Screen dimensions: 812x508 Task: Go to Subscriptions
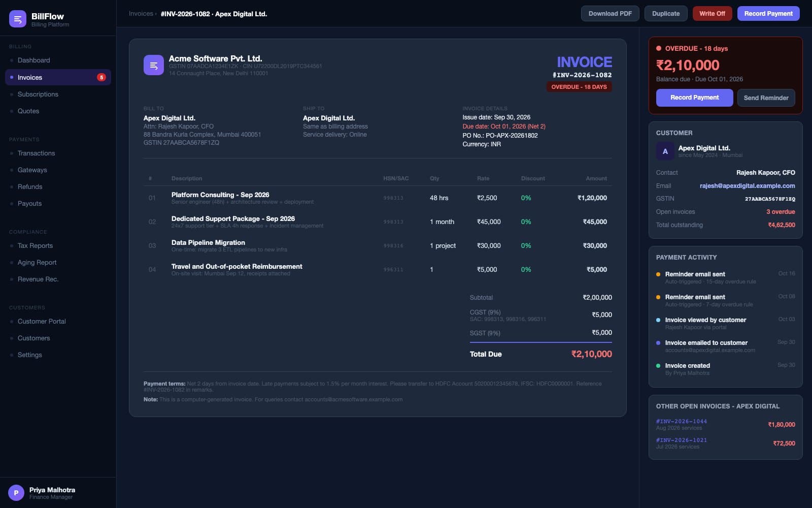click(x=58, y=94)
